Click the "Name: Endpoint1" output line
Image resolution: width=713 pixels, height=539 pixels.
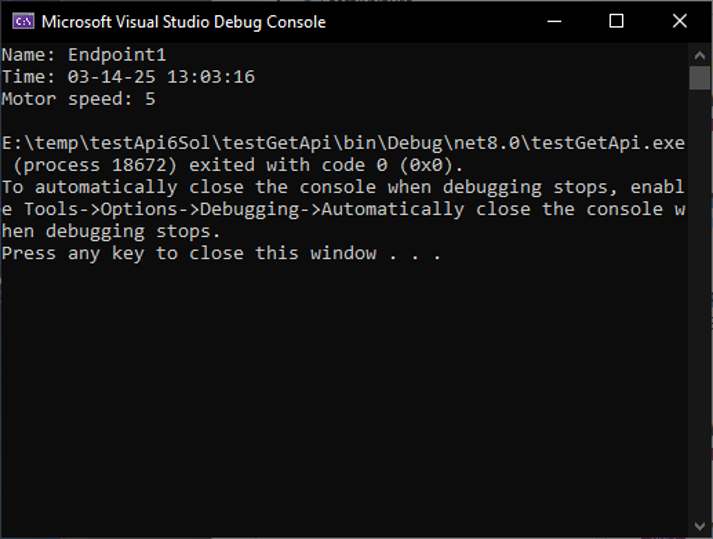click(x=83, y=55)
